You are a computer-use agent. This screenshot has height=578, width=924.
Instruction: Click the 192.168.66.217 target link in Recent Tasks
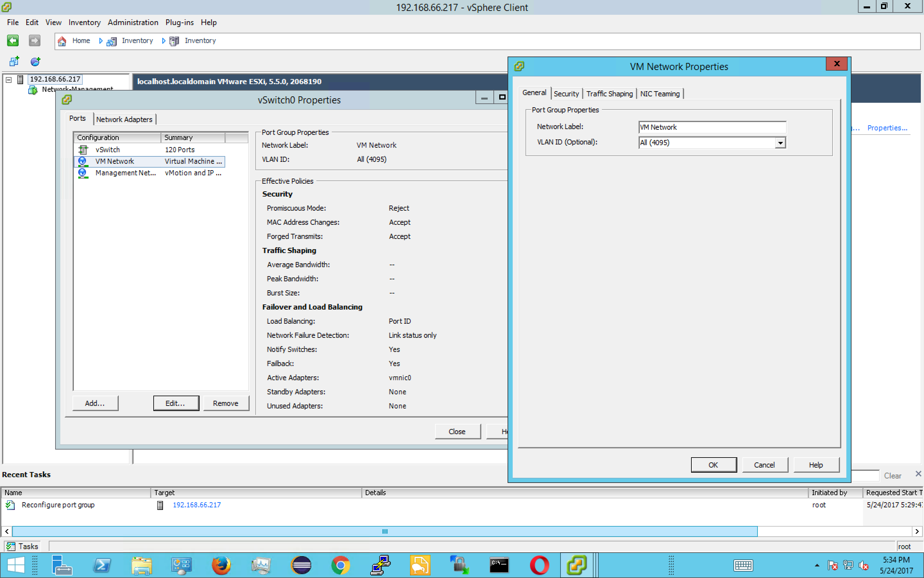click(197, 505)
